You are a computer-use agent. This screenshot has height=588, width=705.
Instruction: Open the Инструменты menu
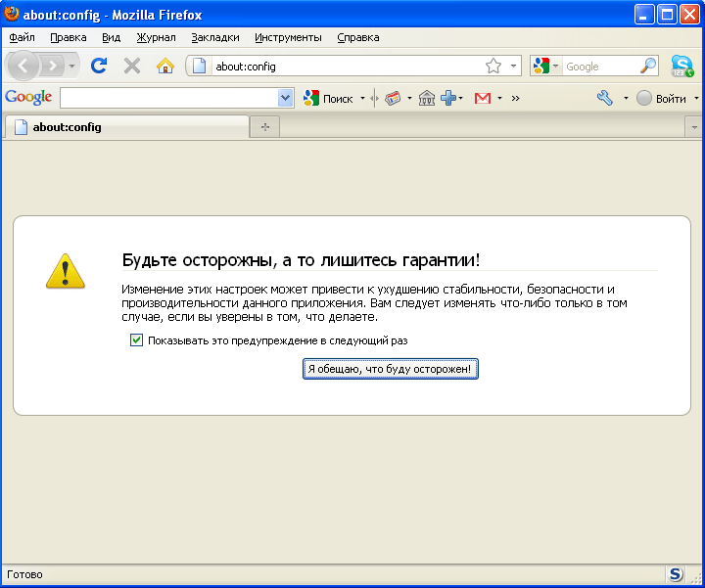[x=288, y=37]
